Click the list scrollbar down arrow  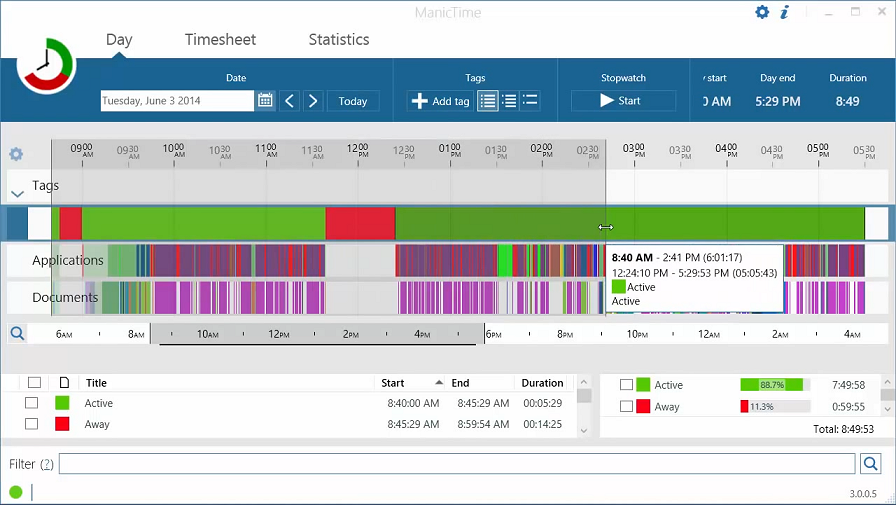tap(583, 431)
